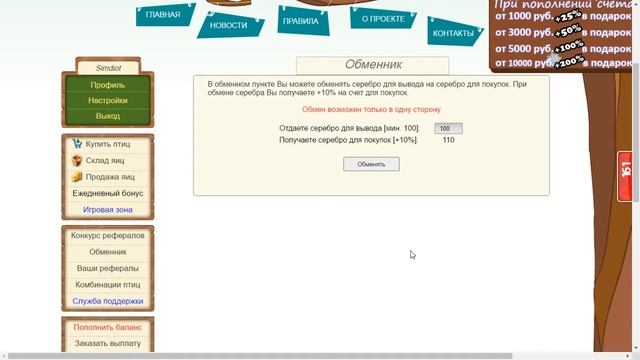
Task: Open Конкурс рефералов page
Action: [108, 236]
